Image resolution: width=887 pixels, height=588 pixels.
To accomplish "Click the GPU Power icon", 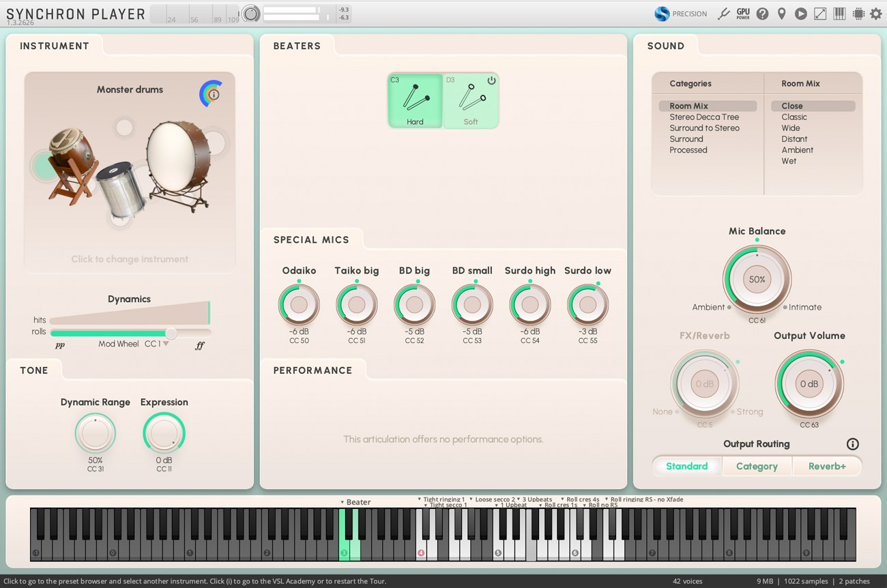I will coord(742,13).
